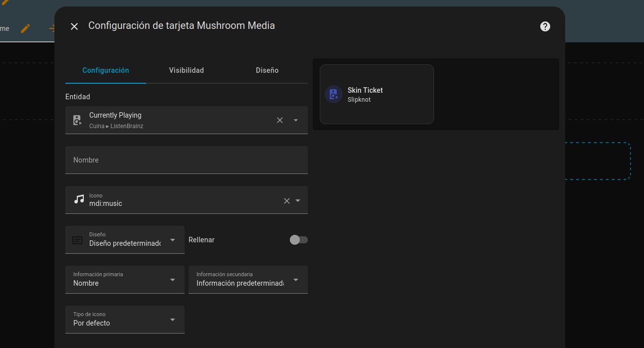
Task: Select the Configuración tab
Action: pyautogui.click(x=106, y=70)
